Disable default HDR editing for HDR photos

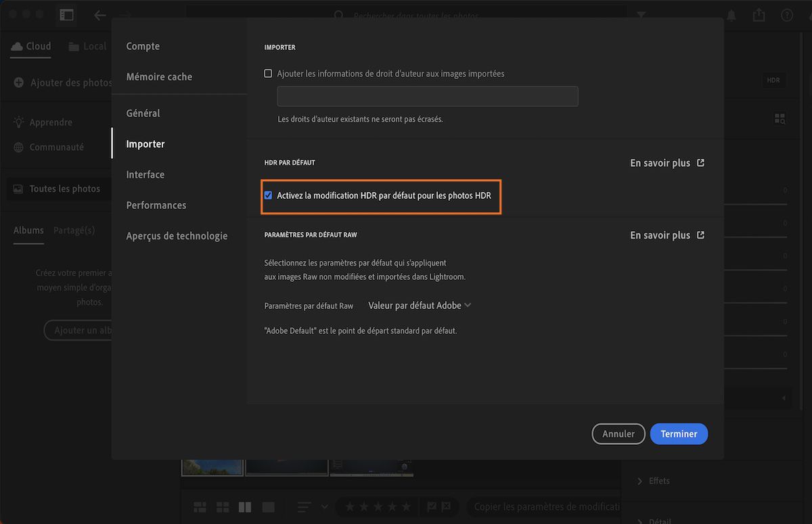pos(269,195)
